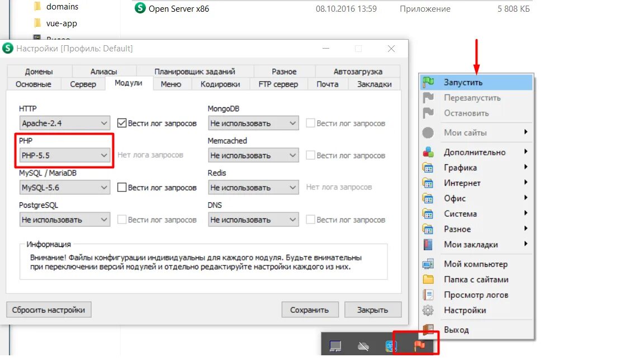644x362 pixels.
Task: Click the gear icon for Настройки
Action: [428, 310]
